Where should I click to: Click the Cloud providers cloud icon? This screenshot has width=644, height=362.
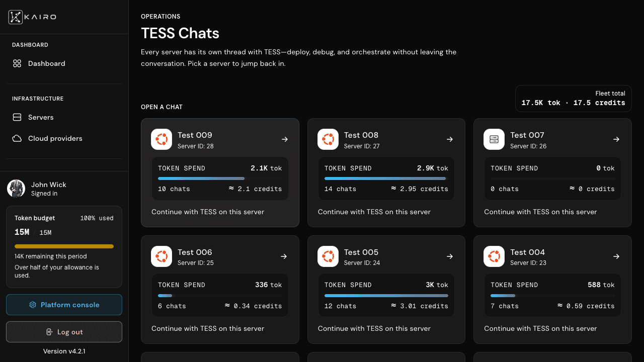point(17,138)
